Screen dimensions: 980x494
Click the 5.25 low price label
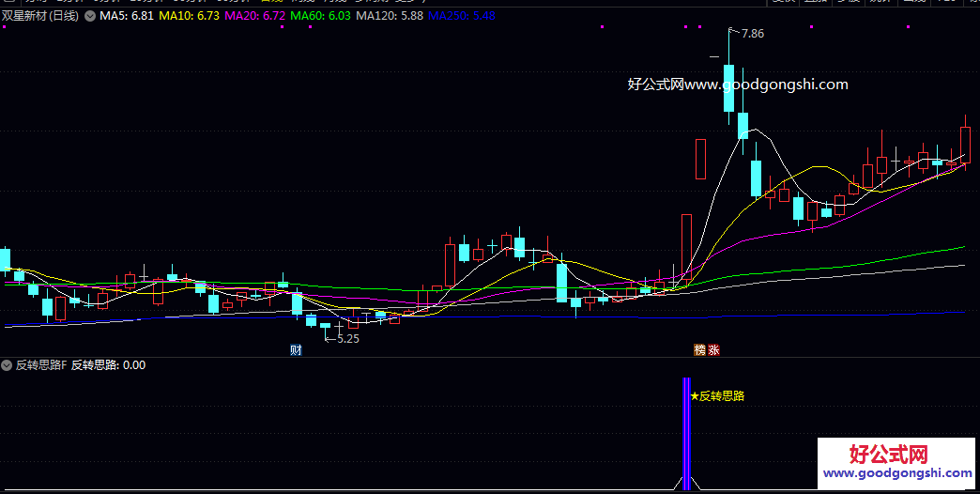click(348, 339)
